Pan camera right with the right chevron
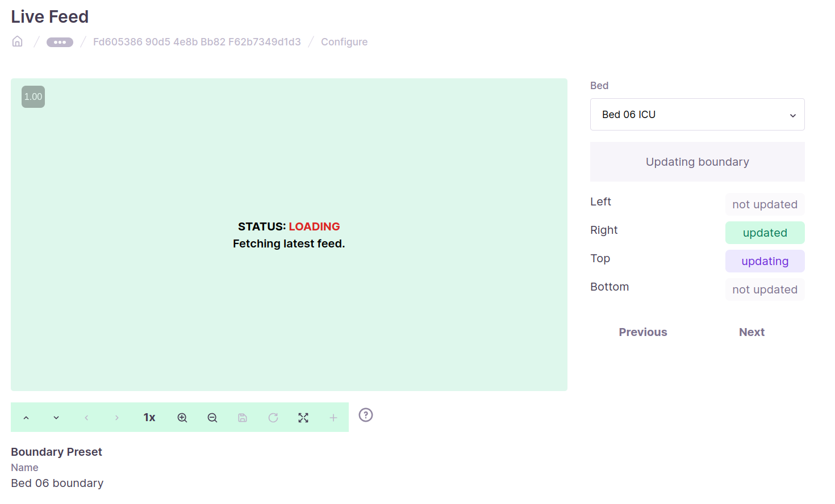The image size is (835, 504). pos(116,418)
